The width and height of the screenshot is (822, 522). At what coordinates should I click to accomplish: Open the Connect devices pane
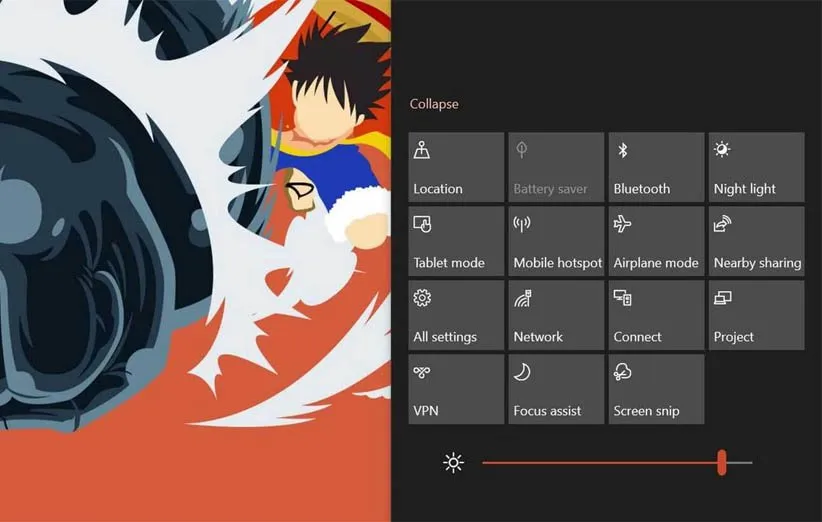(x=656, y=315)
